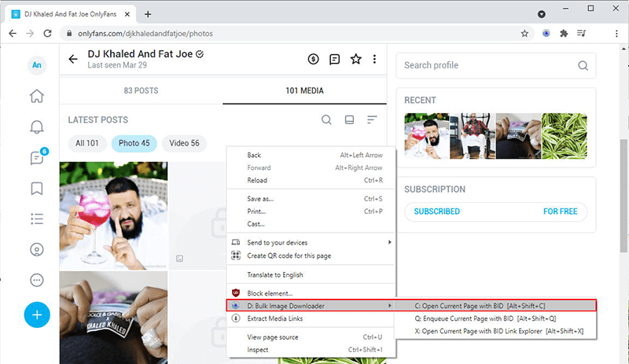Open Notifications bell in the sidebar

37,127
